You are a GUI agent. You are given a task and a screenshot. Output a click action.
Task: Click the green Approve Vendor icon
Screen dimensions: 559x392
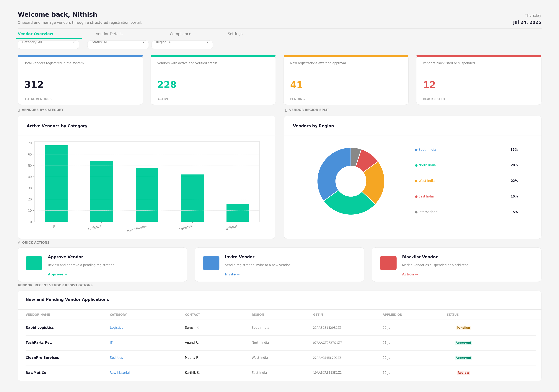[x=34, y=263]
